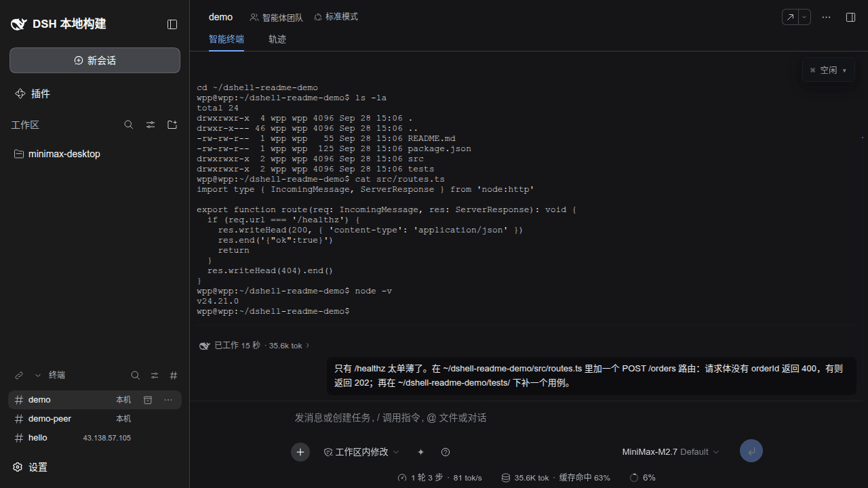The width and height of the screenshot is (868, 488).
Task: Open the top-right more options menu
Action: (x=826, y=17)
